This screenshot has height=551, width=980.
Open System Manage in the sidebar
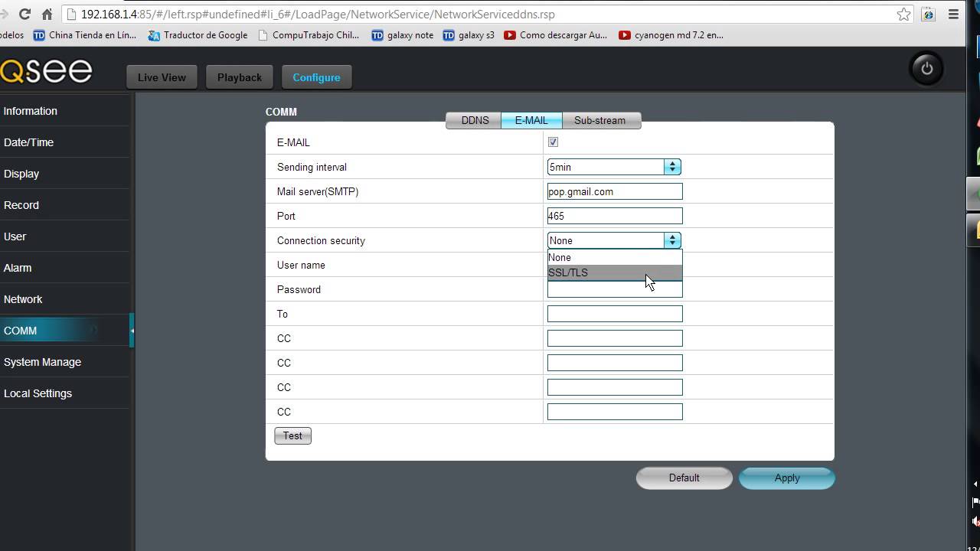pos(65,362)
